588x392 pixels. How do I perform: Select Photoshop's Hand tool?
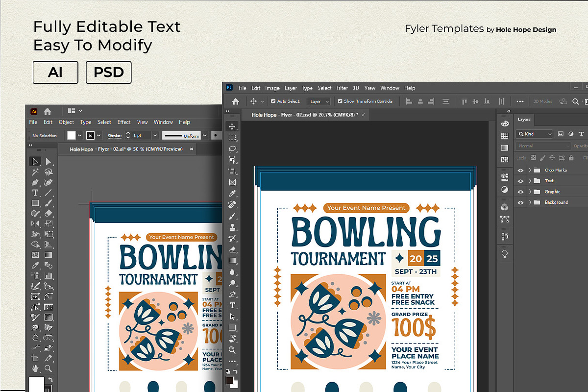[x=232, y=339]
